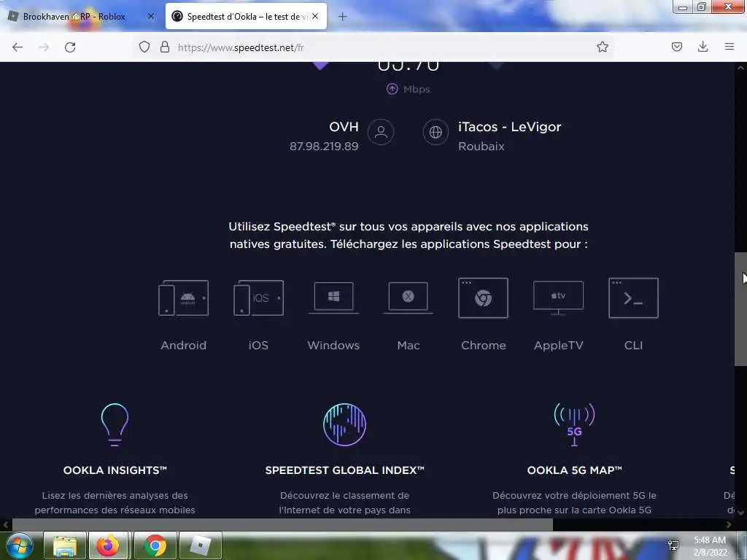The width and height of the screenshot is (747, 560).
Task: Open the CLI terminal icon
Action: [x=633, y=298]
